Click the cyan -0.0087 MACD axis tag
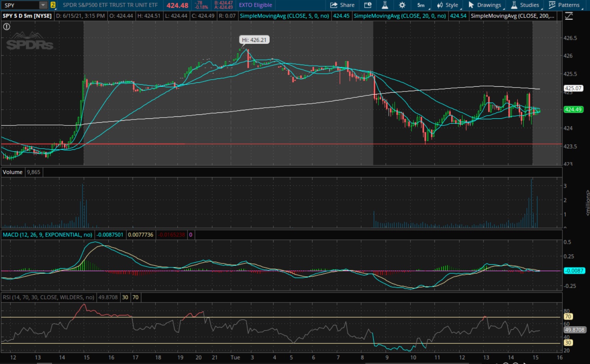590x364 pixels. coord(574,271)
